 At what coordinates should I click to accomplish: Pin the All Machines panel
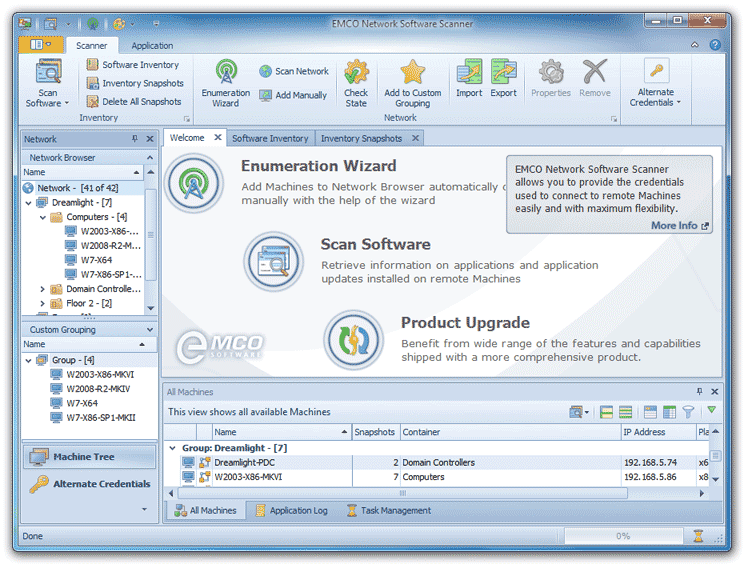(x=699, y=391)
